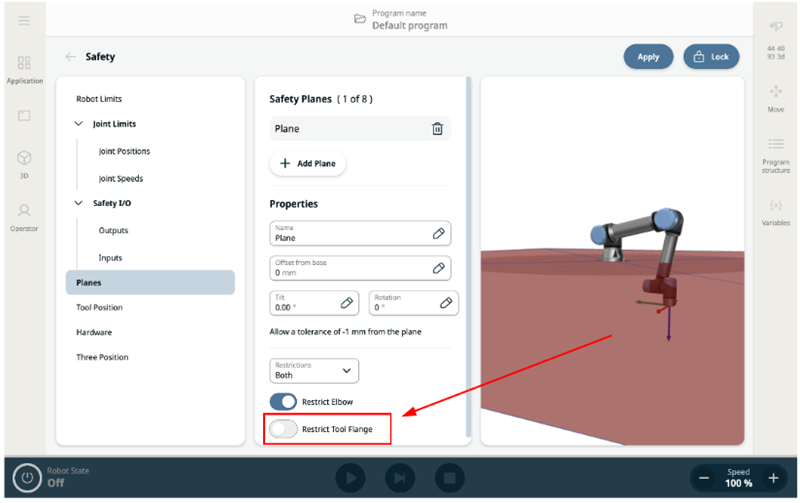Edit the plane Name pencil icon
Image resolution: width=800 pixels, height=503 pixels.
click(438, 233)
